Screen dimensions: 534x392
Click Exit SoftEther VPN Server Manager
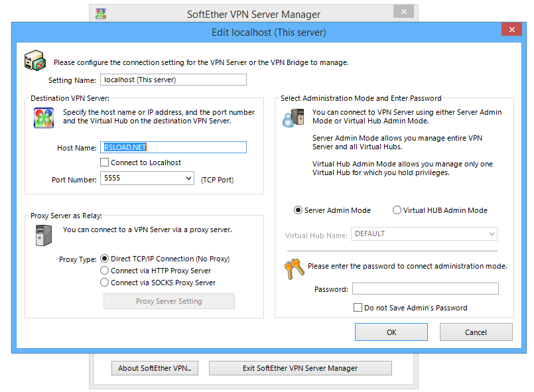coord(300,368)
